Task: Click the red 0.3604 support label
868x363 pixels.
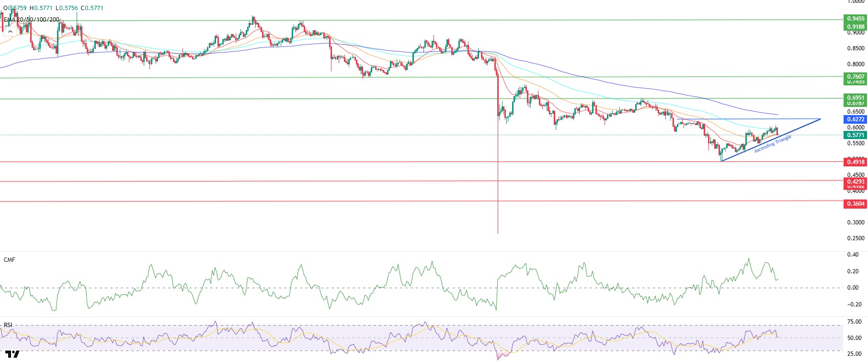Action: [855, 204]
